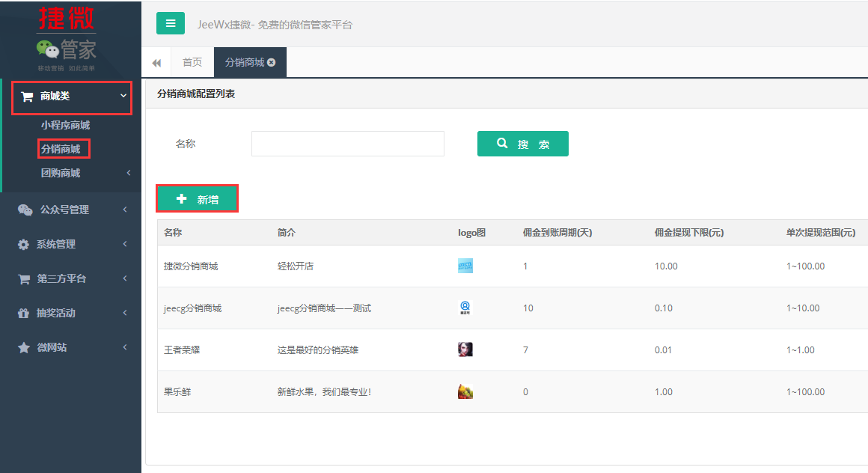
Task: Click the 0.01 withdrawal minimum value
Action: (x=663, y=350)
